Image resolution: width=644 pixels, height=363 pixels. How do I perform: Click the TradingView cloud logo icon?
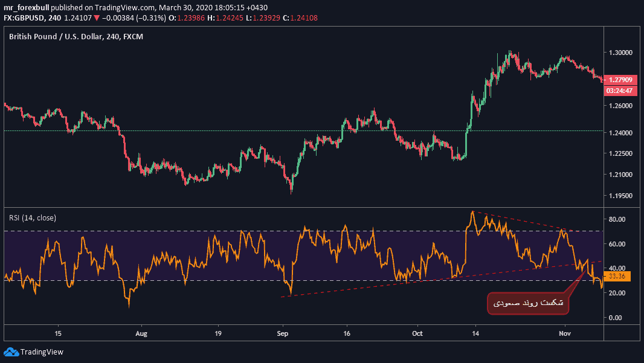pos(11,352)
